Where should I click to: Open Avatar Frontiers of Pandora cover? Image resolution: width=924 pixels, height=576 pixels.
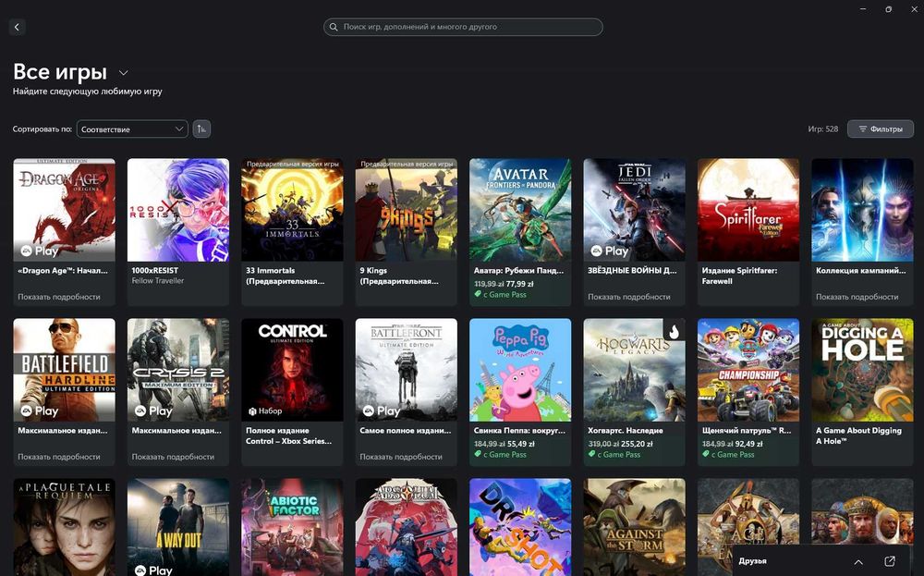tap(520, 210)
